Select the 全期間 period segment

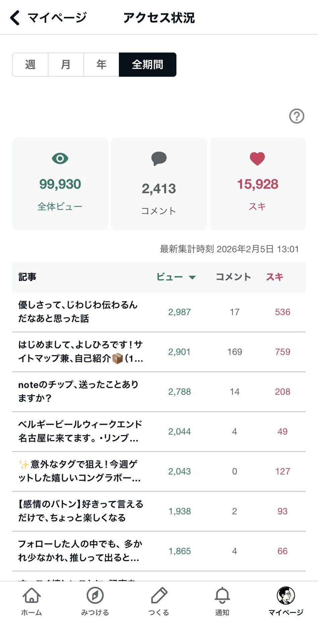click(148, 64)
